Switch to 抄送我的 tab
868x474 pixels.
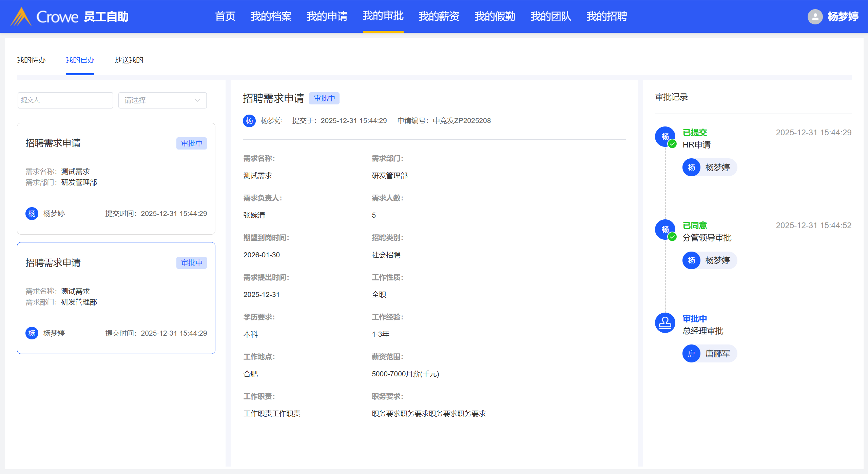(x=129, y=60)
